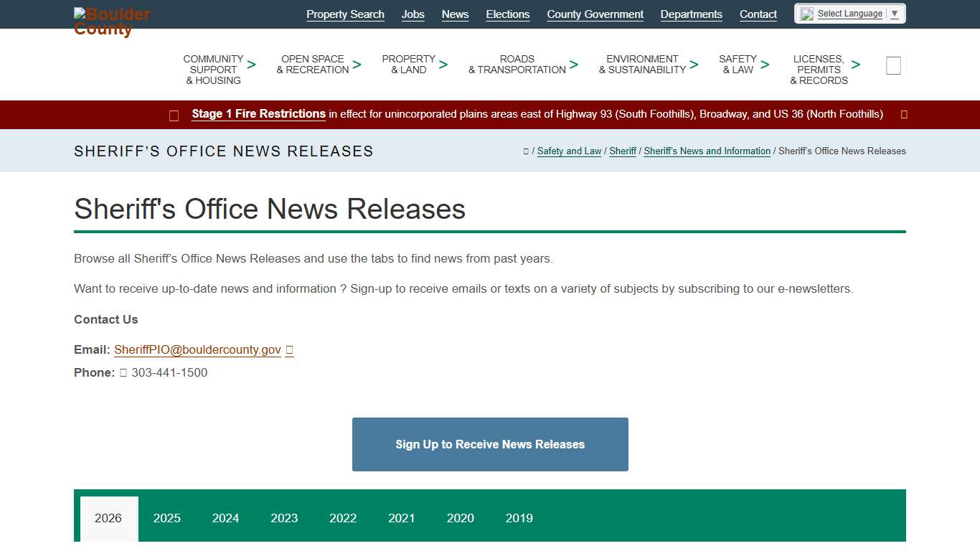Switch to the 2019 news tab
This screenshot has height=551, width=980.
tap(519, 518)
